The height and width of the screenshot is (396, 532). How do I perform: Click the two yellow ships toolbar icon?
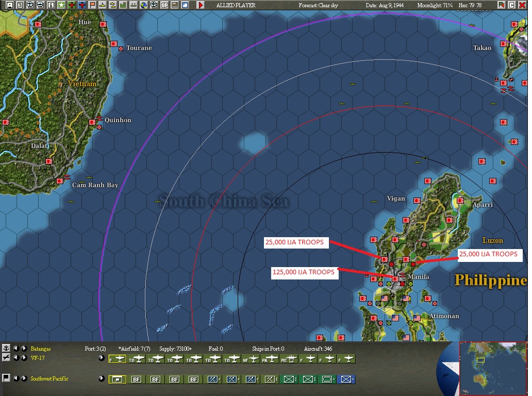(x=113, y=5)
